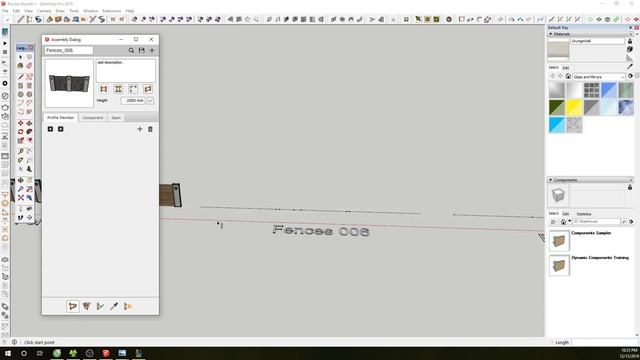The height and width of the screenshot is (360, 640).
Task: Select the Rotate tool
Action: tap(20, 132)
